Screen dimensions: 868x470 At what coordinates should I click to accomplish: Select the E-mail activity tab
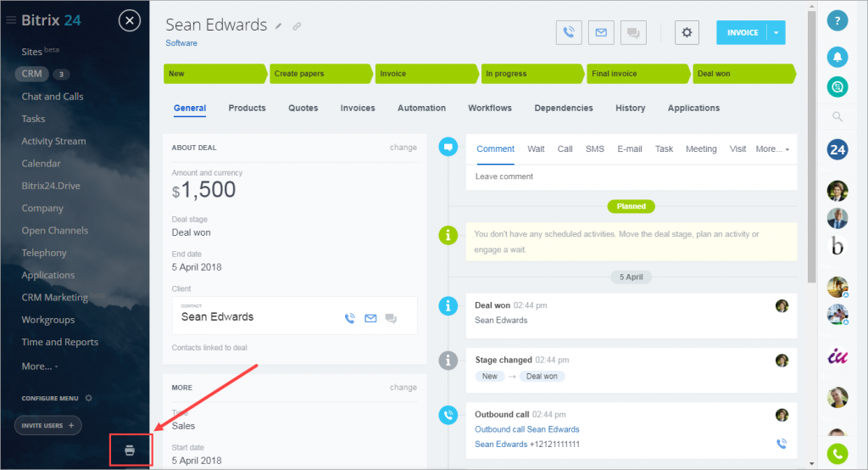(x=630, y=149)
